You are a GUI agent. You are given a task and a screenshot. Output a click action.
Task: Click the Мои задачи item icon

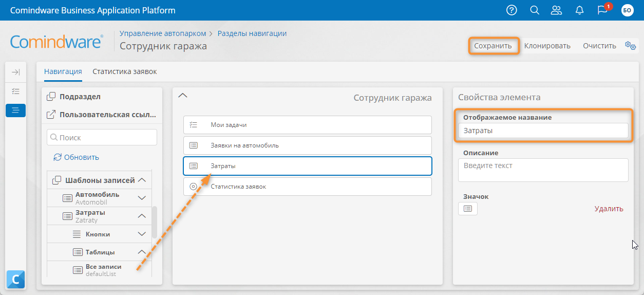[x=194, y=125]
